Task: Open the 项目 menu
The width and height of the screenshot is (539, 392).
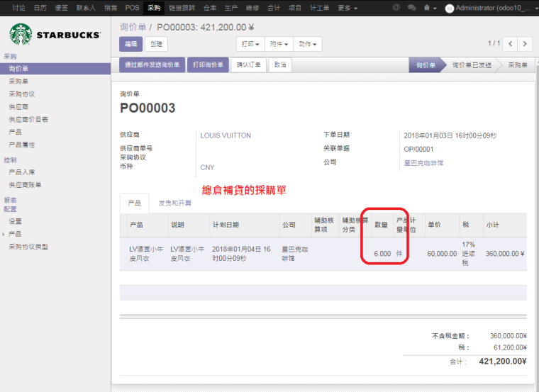Action: click(x=295, y=8)
